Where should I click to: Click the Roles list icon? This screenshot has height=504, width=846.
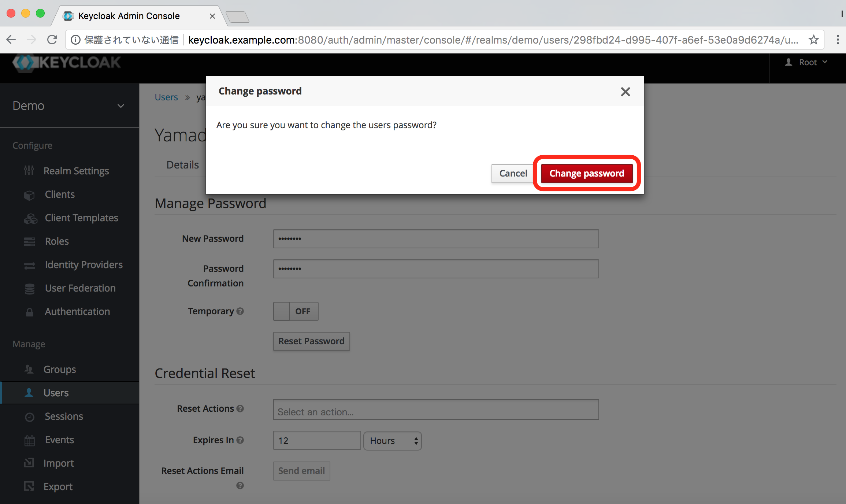(29, 242)
